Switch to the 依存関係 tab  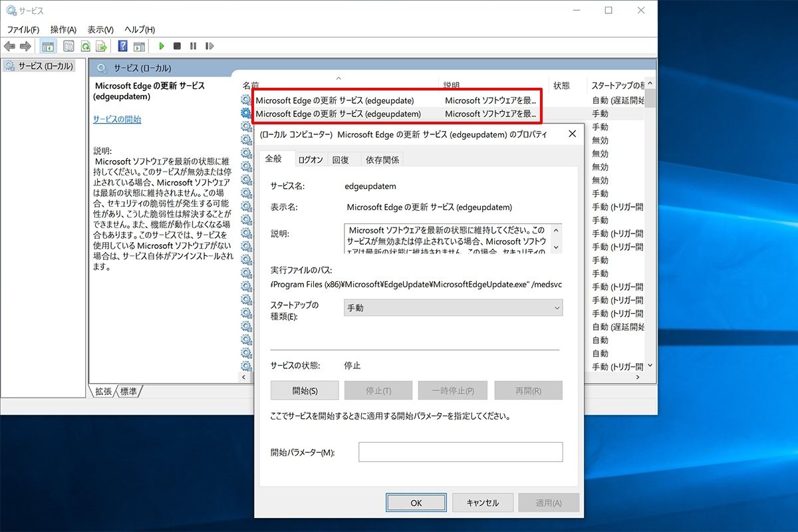coord(382,160)
